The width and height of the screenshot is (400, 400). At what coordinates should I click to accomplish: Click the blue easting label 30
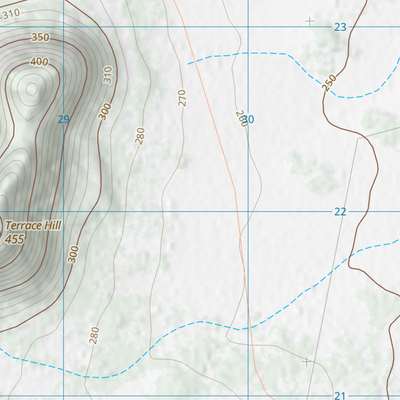pos(249,119)
